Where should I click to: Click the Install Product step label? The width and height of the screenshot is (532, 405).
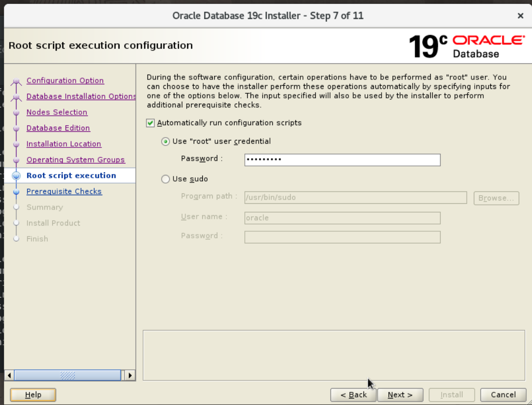[53, 223]
